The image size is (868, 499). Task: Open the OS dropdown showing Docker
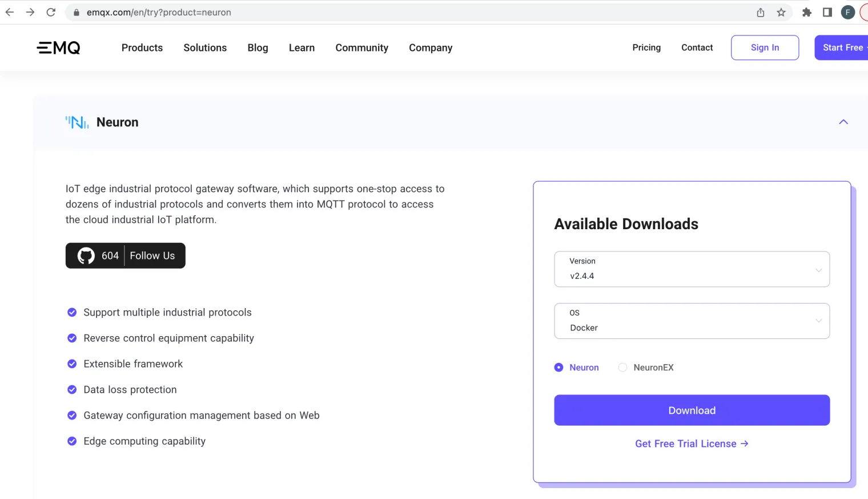click(692, 321)
